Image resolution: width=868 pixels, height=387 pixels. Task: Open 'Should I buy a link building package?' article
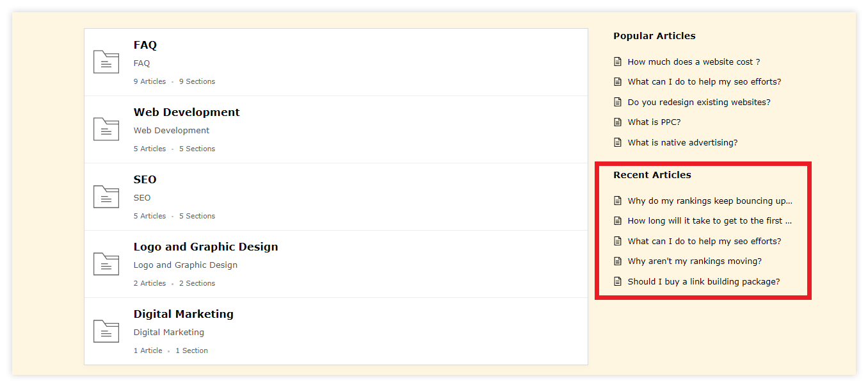pyautogui.click(x=703, y=282)
